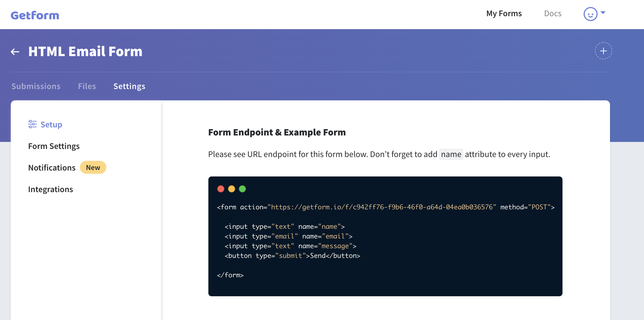The image size is (644, 320).
Task: Click the back arrow navigation icon
Action: (14, 51)
